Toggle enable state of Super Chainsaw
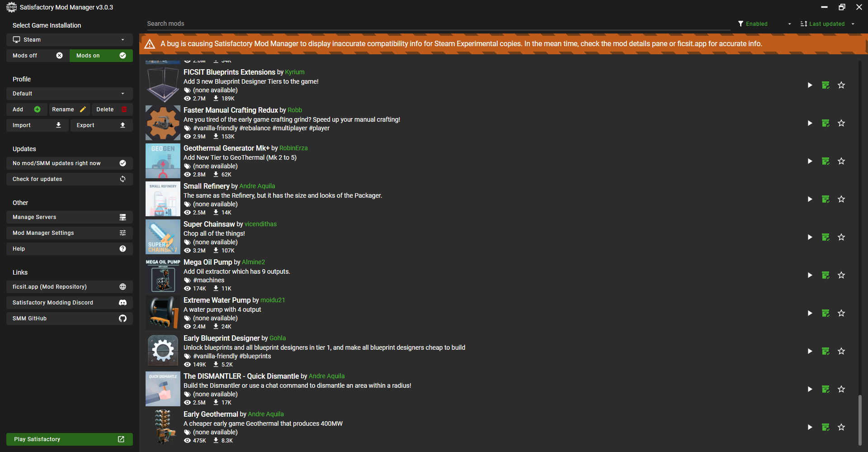This screenshot has width=868, height=452. point(810,237)
